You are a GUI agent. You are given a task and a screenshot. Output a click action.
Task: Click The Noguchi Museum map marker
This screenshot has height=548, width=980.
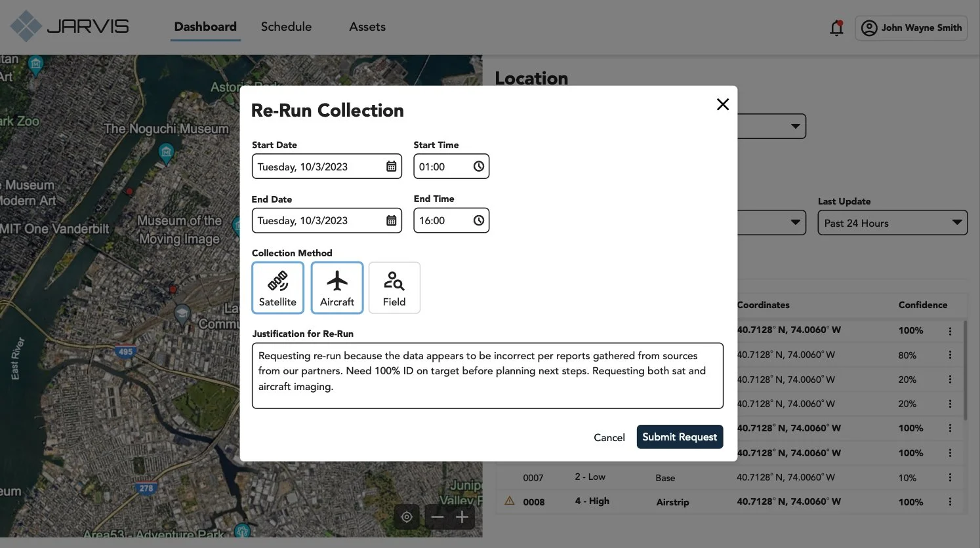click(x=167, y=152)
